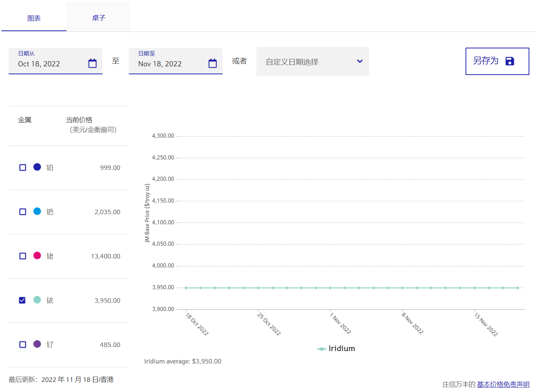This screenshot has width=538, height=392.
Task: Open calendar picker for start date
Action: [x=92, y=63]
